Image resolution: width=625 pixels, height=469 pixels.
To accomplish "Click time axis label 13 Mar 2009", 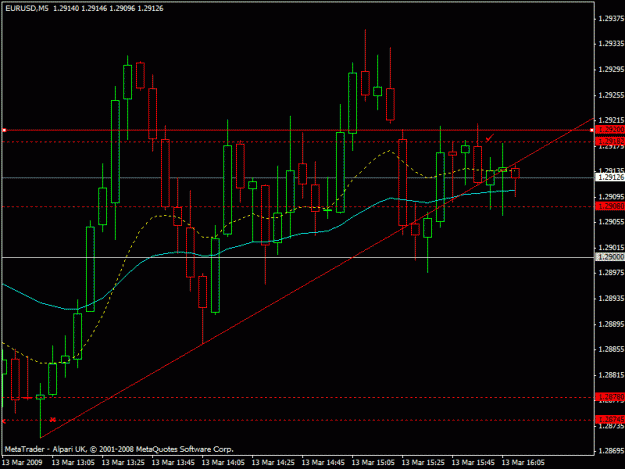I will pyautogui.click(x=22, y=463).
